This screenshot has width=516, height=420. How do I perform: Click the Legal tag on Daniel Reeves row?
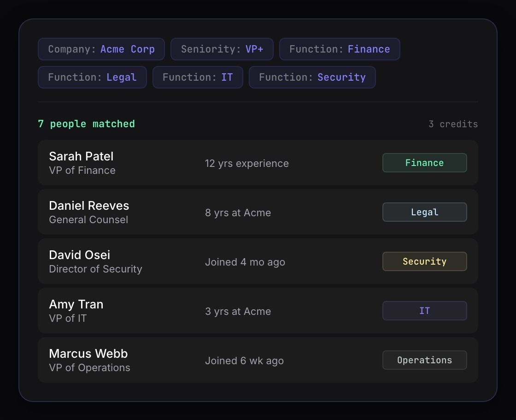tap(424, 212)
